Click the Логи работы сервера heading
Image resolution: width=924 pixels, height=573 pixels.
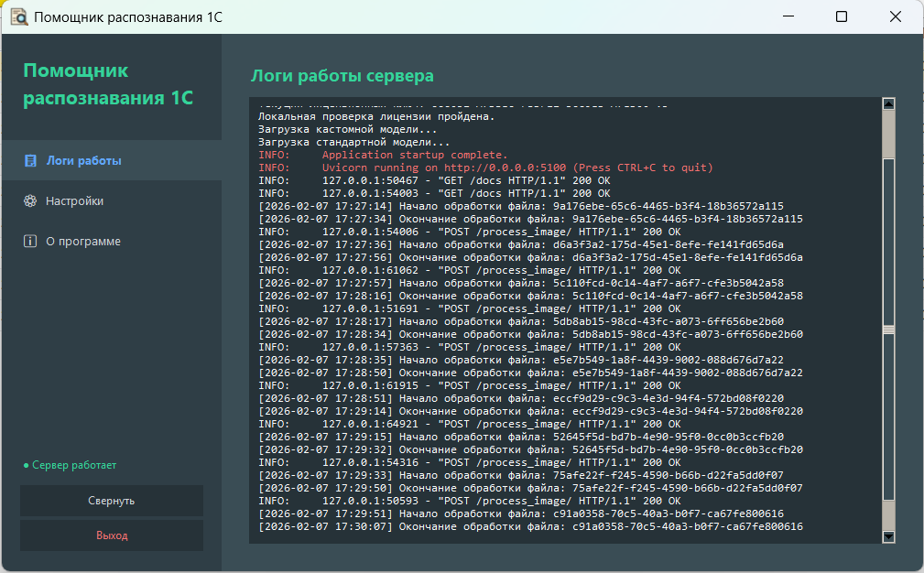[x=342, y=76]
